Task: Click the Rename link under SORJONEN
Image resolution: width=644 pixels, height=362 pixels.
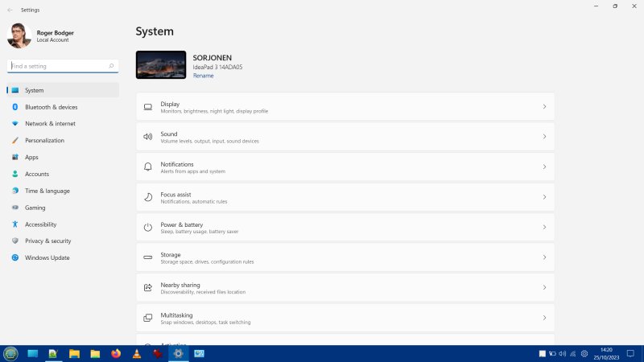Action: pos(203,76)
